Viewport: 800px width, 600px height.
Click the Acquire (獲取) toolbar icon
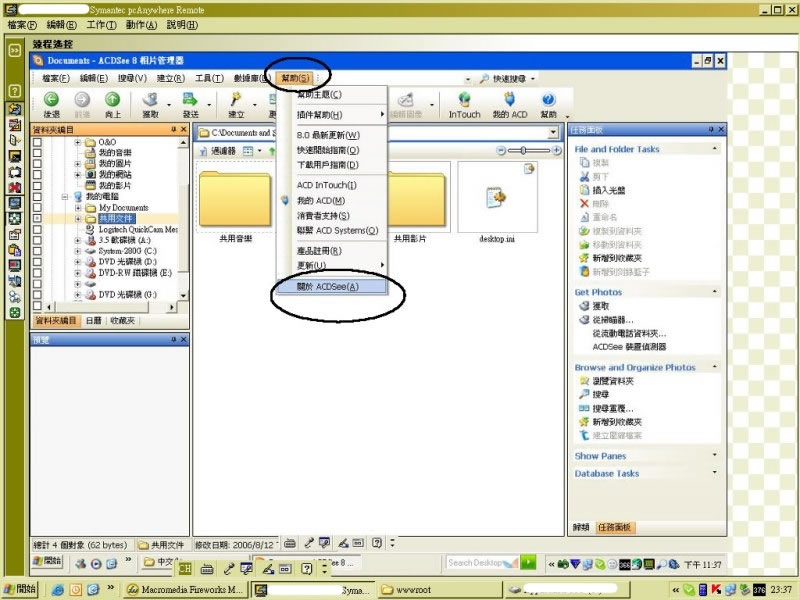coord(150,99)
